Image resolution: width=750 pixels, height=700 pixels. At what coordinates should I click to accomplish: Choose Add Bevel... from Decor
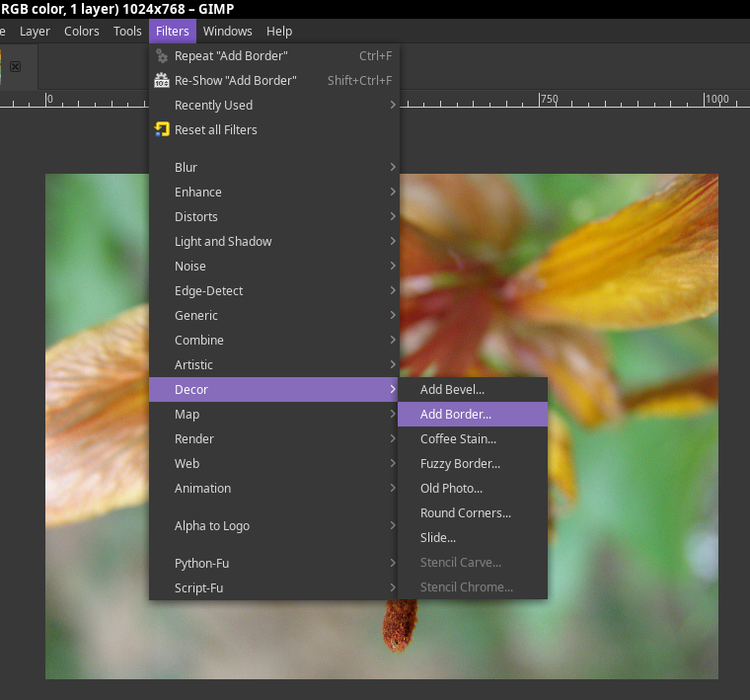tap(473, 389)
